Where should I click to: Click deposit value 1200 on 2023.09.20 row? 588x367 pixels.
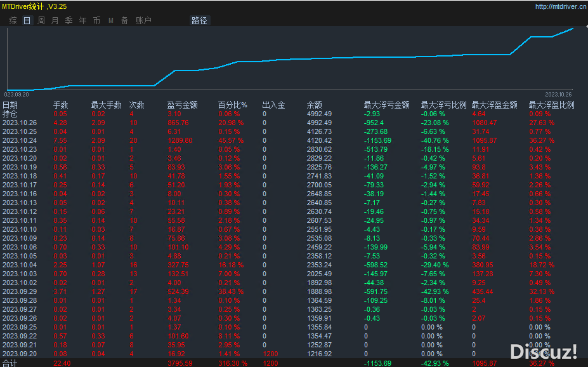click(270, 354)
